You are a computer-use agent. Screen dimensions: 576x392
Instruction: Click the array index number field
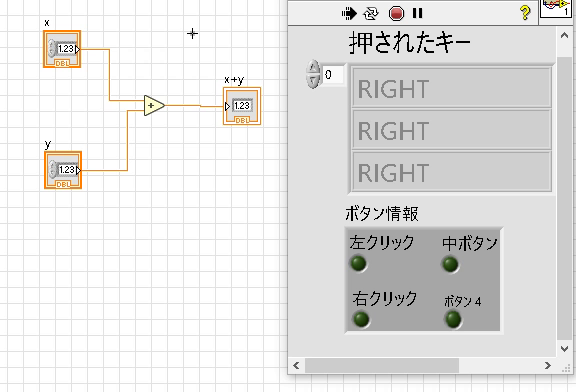333,75
